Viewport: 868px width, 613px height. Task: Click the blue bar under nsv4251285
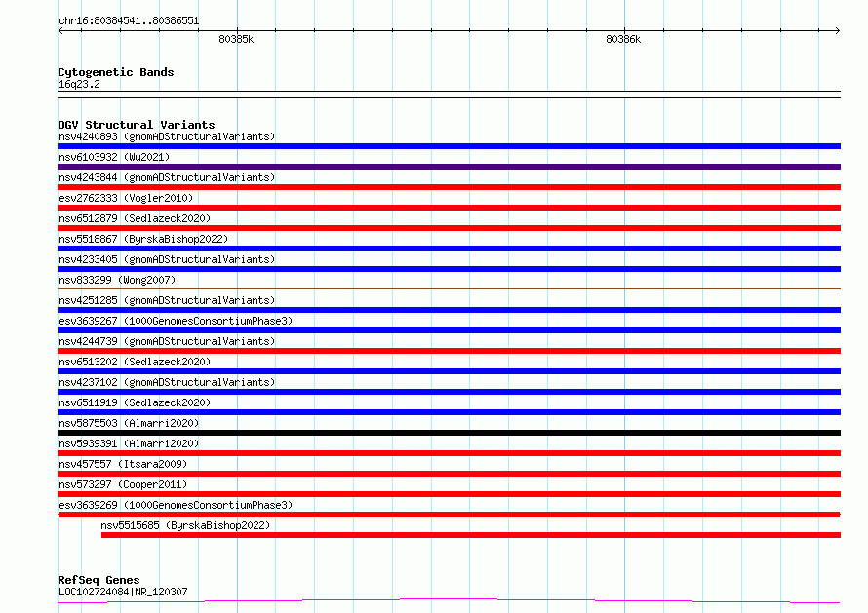coord(449,310)
